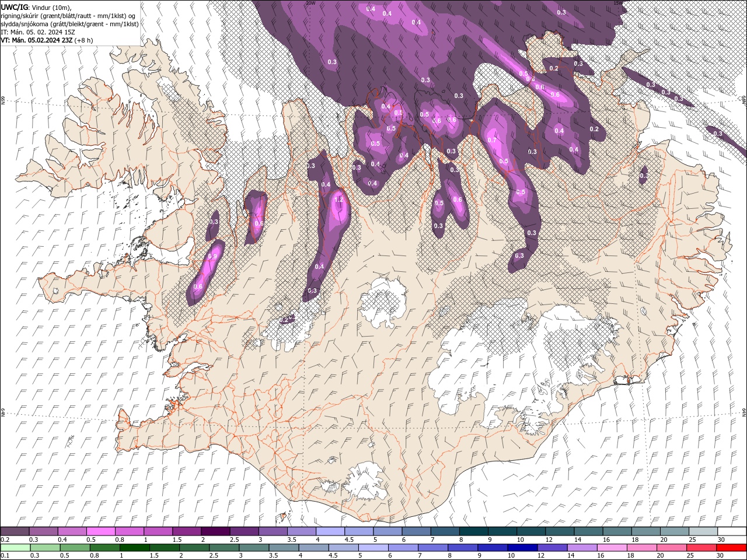Click the 1.2 precipitation value on the map
747x560 pixels.
[x=339, y=199]
